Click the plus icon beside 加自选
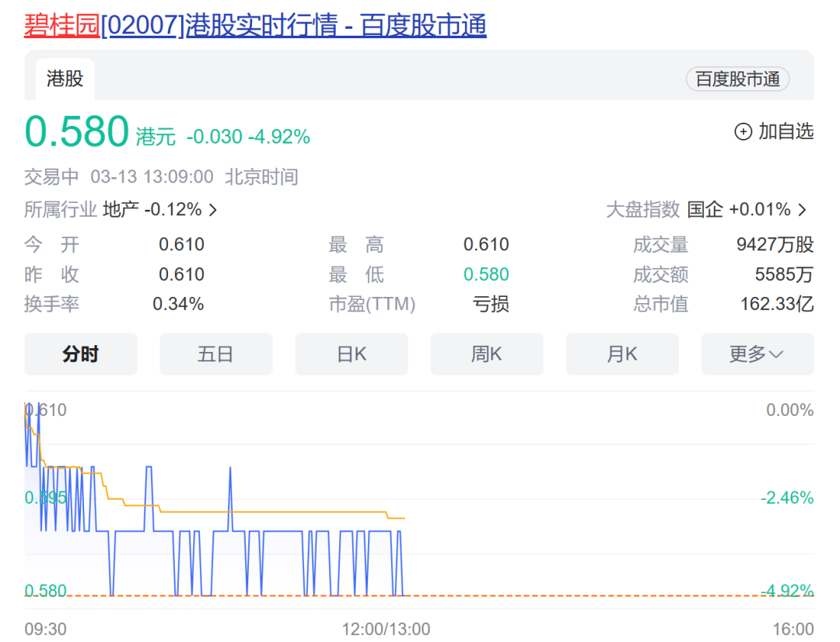The width and height of the screenshot is (840, 642). (743, 131)
